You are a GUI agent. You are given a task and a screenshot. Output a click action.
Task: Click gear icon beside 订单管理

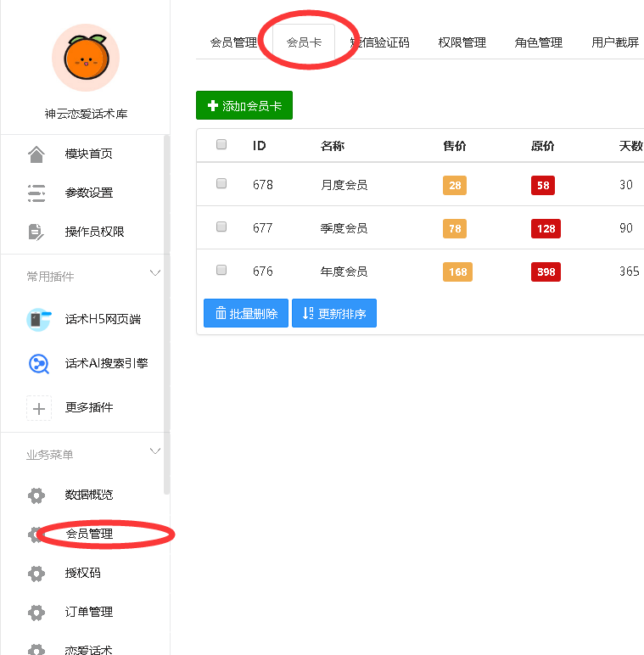36,613
